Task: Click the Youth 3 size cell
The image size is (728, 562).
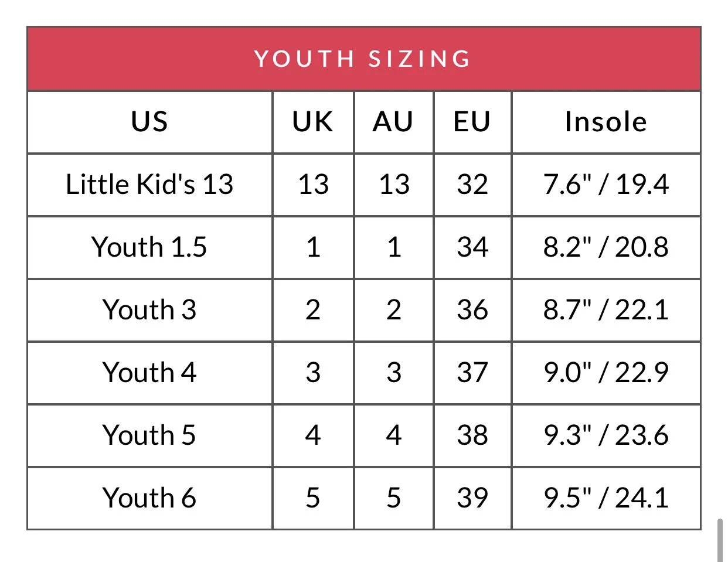Action: [x=149, y=310]
